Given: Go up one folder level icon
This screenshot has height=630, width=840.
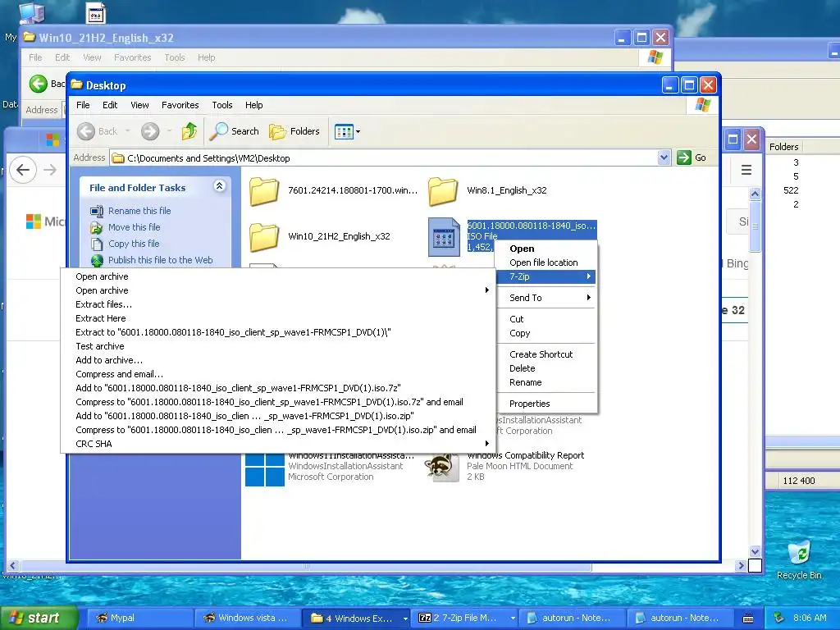Looking at the screenshot, I should [x=189, y=131].
